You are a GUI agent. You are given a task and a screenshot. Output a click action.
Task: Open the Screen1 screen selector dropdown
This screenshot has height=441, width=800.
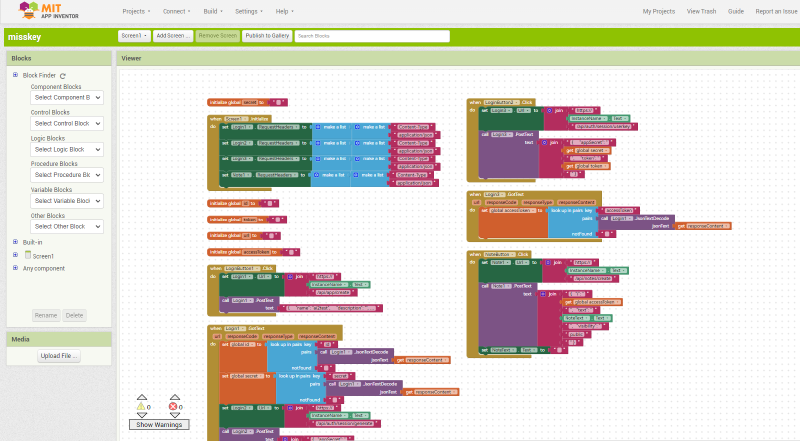[x=133, y=35]
